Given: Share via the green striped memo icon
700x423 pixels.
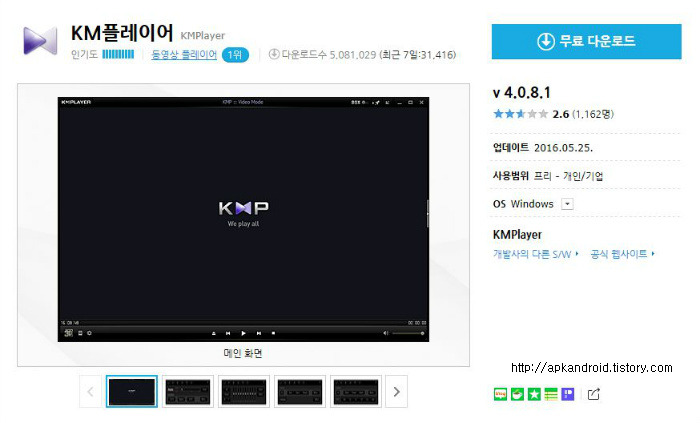Looking at the screenshot, I should click(x=551, y=394).
